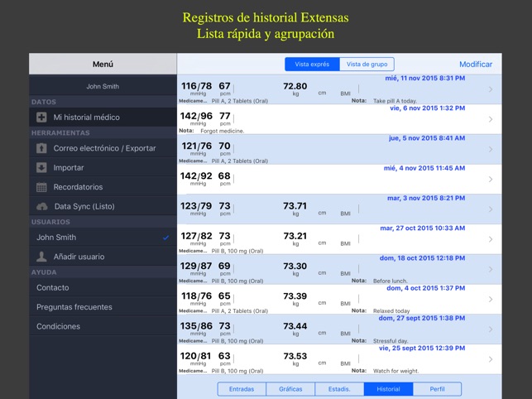Choose Importar in the menu
The height and width of the screenshot is (399, 532).
tap(103, 167)
